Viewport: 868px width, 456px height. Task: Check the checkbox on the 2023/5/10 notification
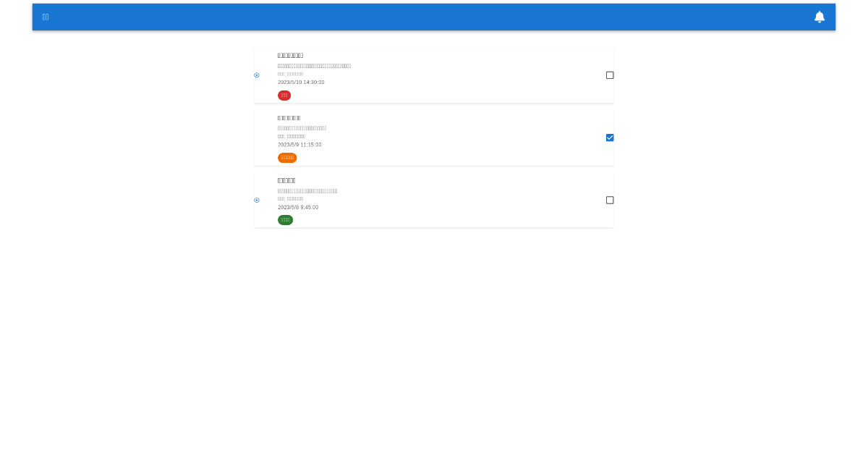[610, 75]
